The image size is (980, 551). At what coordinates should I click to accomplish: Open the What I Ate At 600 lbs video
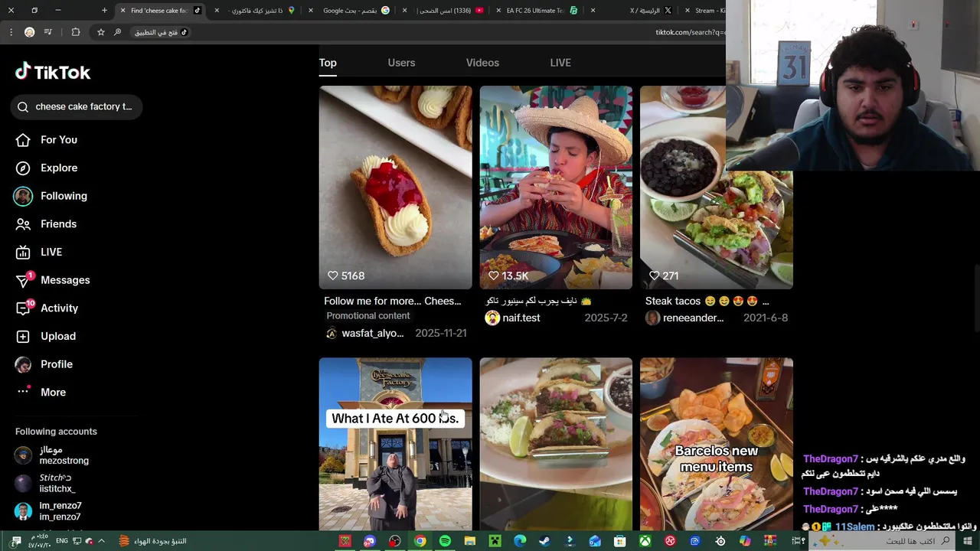395,444
